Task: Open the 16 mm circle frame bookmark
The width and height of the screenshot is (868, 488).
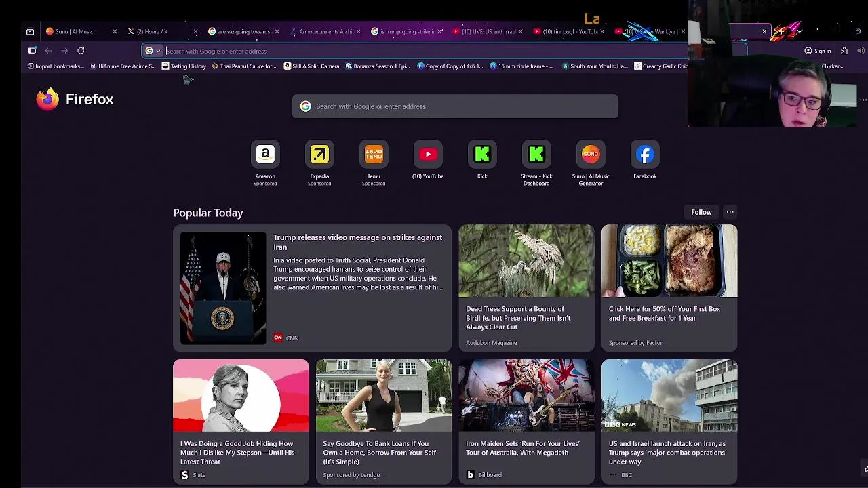Action: [x=521, y=66]
